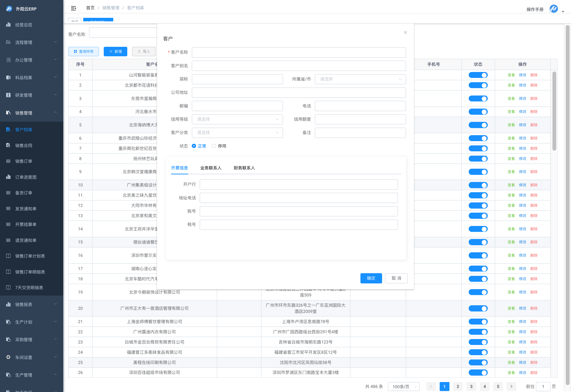Select the 停用 status radio button
The height and width of the screenshot is (392, 571).
214,146
